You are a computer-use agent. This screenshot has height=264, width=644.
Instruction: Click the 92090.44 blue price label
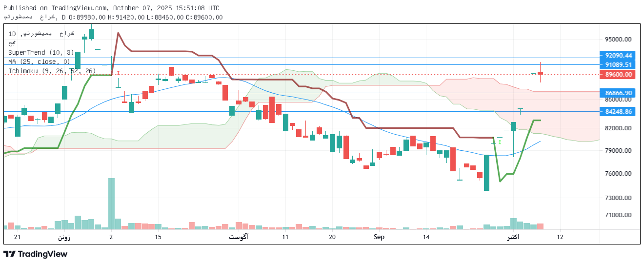[x=618, y=56]
